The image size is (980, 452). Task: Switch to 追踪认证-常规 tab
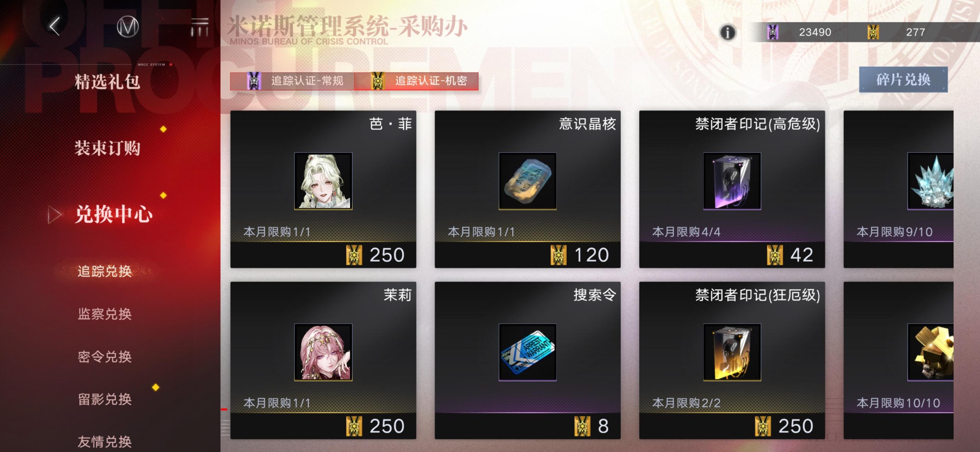click(292, 81)
